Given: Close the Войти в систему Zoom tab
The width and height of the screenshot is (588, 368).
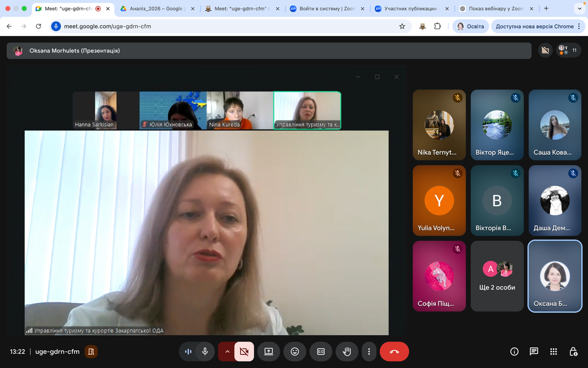Looking at the screenshot, I should [363, 9].
